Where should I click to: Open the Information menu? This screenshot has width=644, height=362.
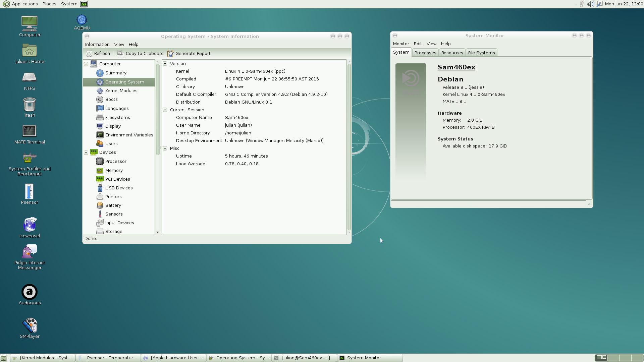pos(97,45)
